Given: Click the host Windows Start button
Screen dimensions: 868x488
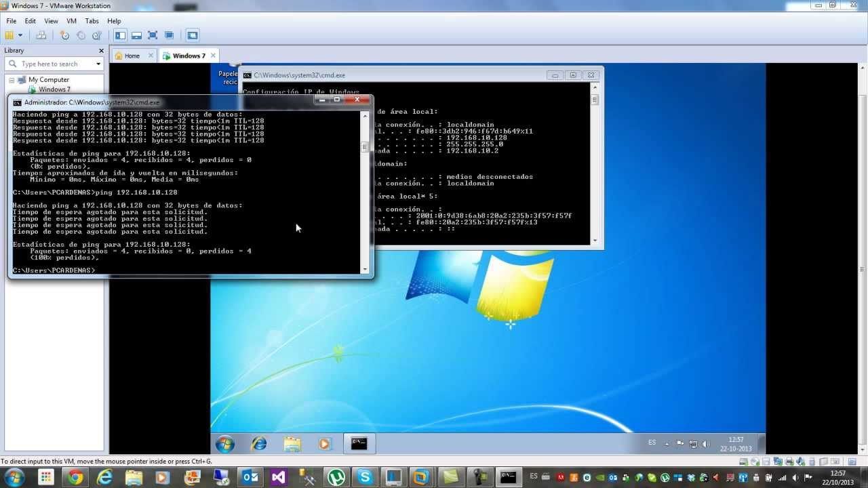Looking at the screenshot, I should click(14, 477).
